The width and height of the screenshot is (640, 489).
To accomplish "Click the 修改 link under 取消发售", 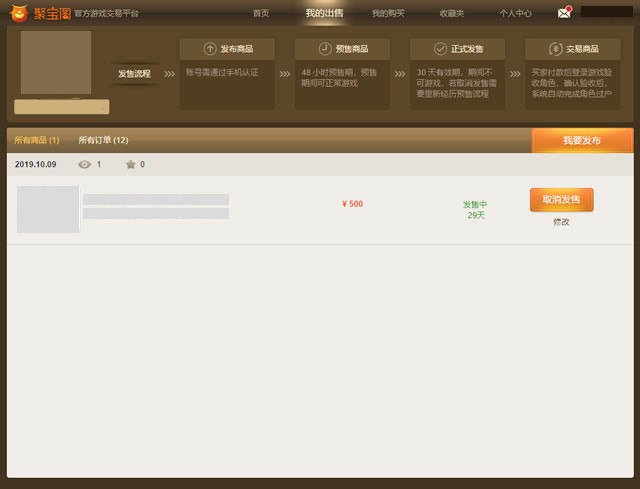I will click(x=561, y=222).
